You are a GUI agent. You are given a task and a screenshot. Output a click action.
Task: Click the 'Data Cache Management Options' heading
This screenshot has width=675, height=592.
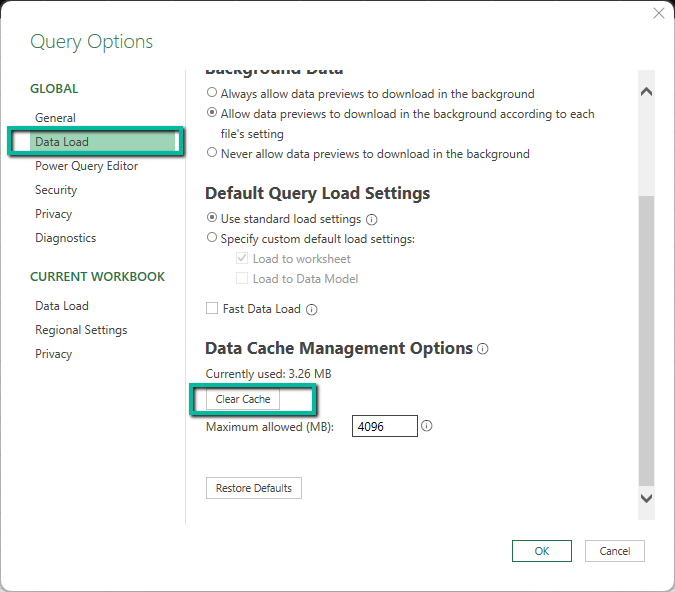[339, 348]
